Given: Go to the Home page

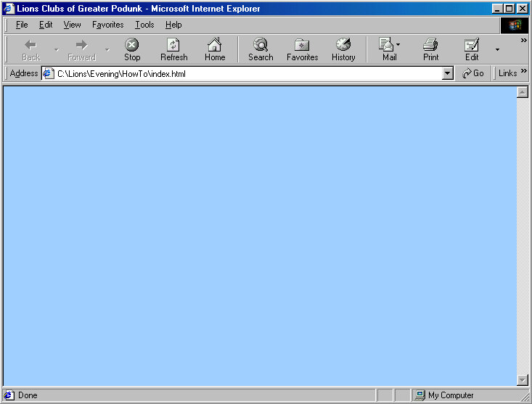Looking at the screenshot, I should coord(215,49).
